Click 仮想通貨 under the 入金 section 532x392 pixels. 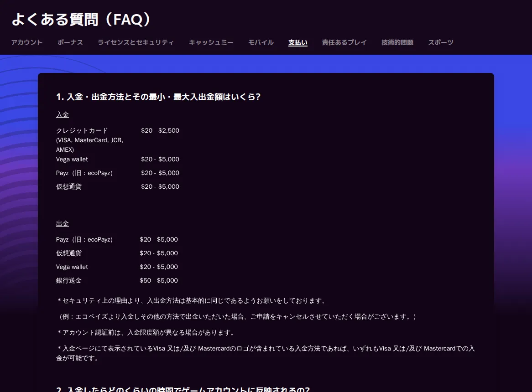point(69,187)
